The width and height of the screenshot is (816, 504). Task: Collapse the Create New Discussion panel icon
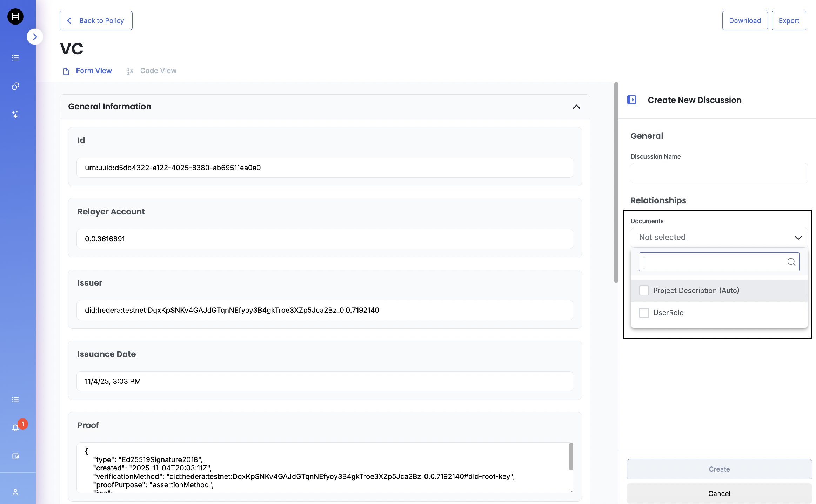point(632,100)
